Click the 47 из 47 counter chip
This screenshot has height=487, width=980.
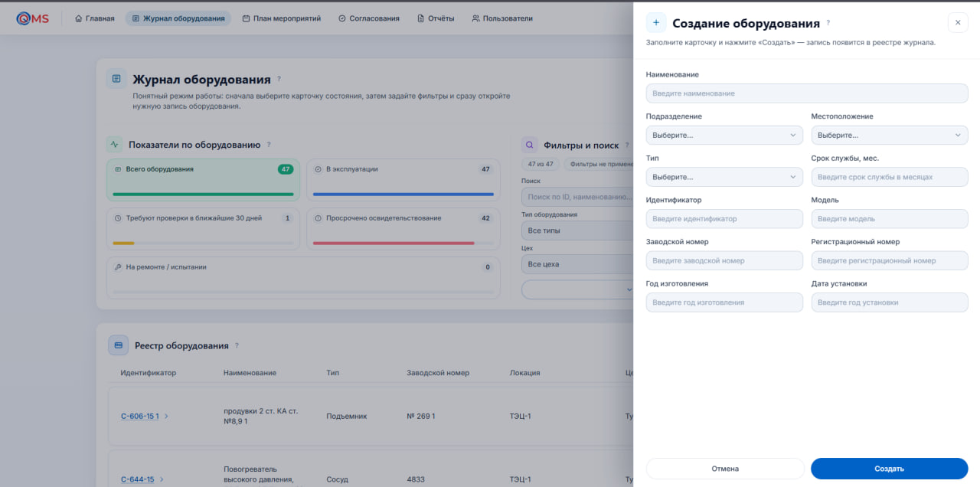541,165
